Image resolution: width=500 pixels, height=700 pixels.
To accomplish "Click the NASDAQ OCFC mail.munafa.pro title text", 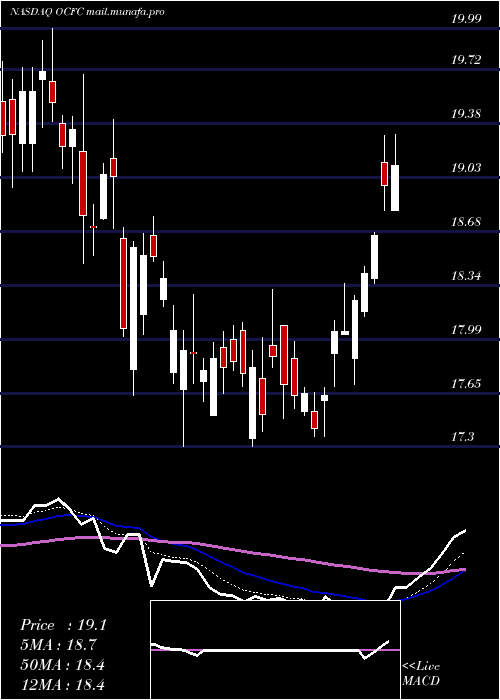I will click(x=88, y=12).
